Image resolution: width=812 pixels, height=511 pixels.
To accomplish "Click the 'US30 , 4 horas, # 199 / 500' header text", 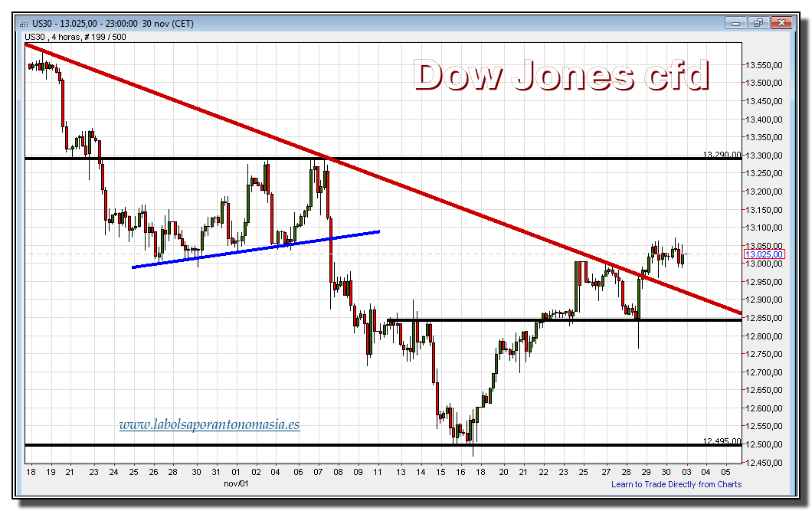I will click(75, 37).
